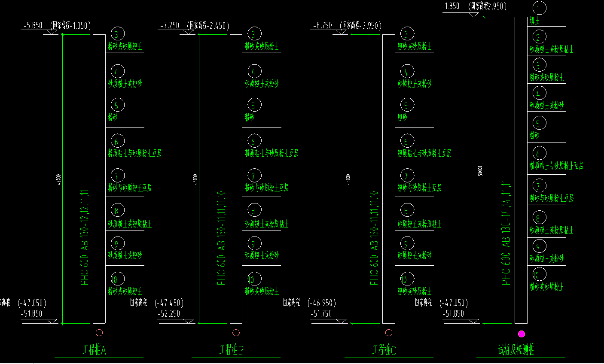
Task: Pick the (-46.950) national elevation value
Action: pos(322,303)
